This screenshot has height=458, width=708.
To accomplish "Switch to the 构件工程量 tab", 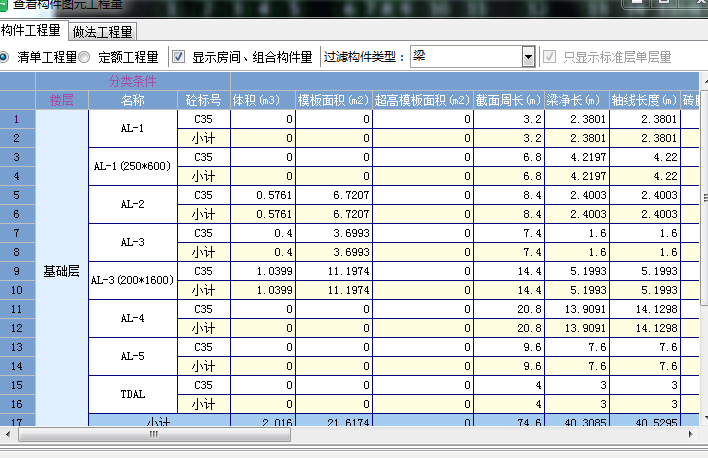I will click(x=31, y=31).
